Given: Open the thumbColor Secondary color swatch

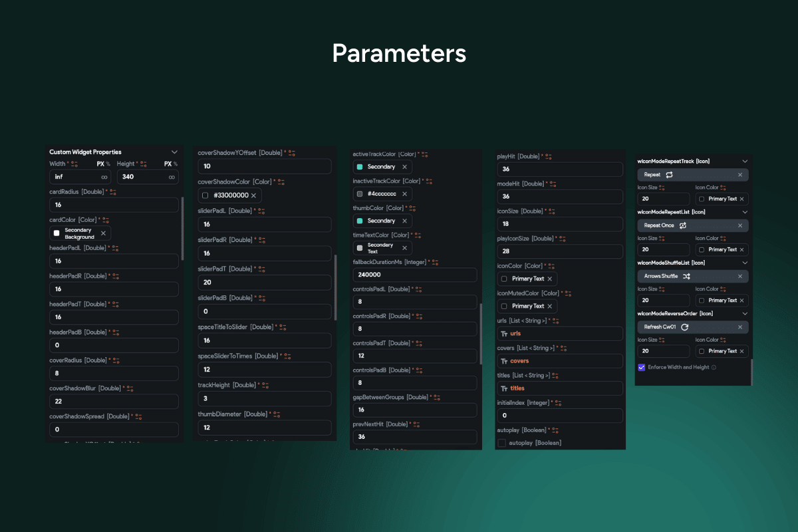Looking at the screenshot, I should pyautogui.click(x=360, y=221).
